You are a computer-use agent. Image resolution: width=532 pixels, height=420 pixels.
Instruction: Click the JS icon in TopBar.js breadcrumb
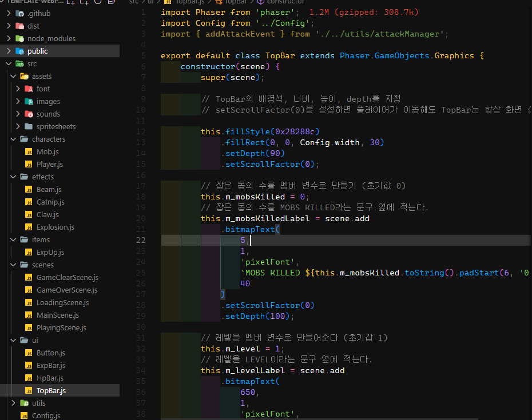coord(168,2)
